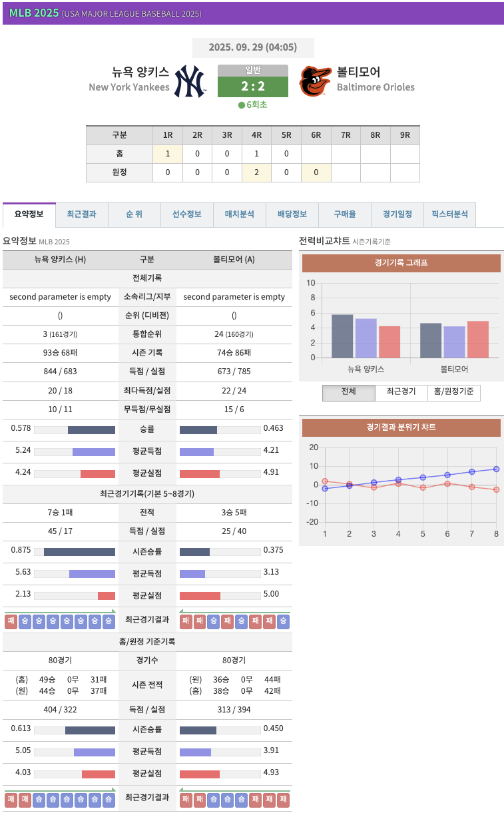
Task: Click the highlighted 4R away score cell
Action: click(256, 172)
